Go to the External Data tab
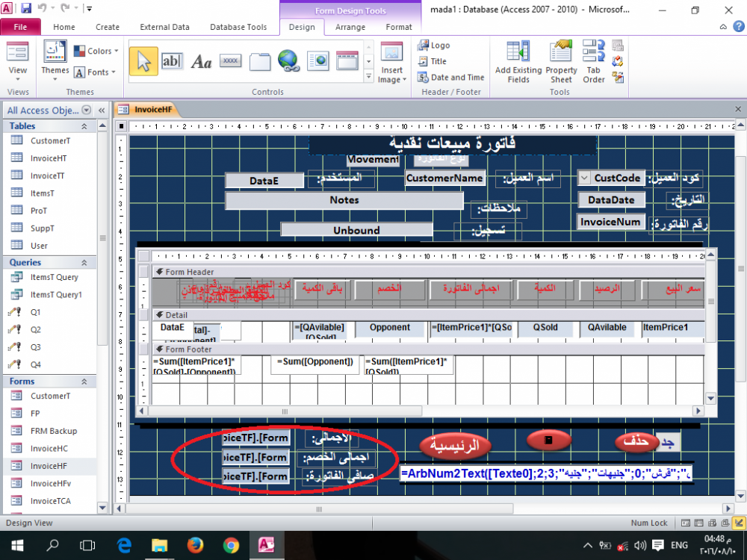 point(164,27)
